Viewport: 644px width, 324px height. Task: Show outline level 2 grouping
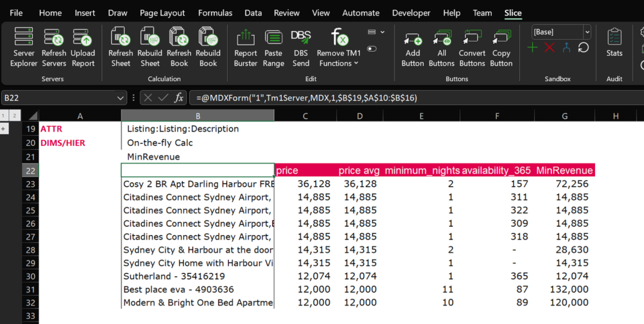[x=14, y=115]
